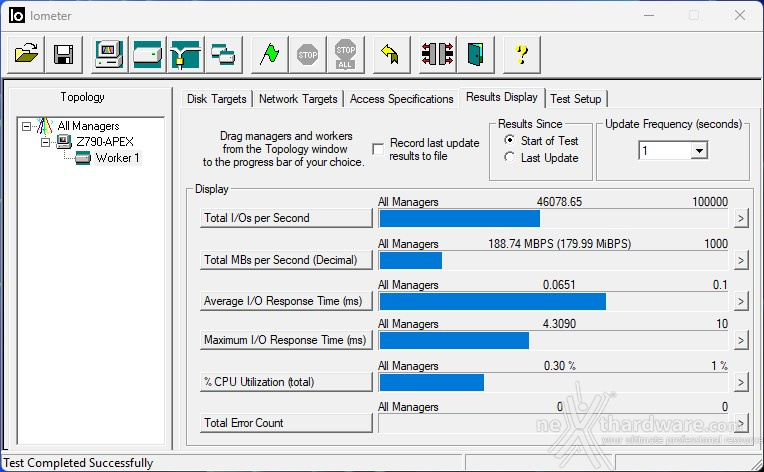Open arrow options for Total I/Os per Second
764x472 pixels.
tap(741, 218)
